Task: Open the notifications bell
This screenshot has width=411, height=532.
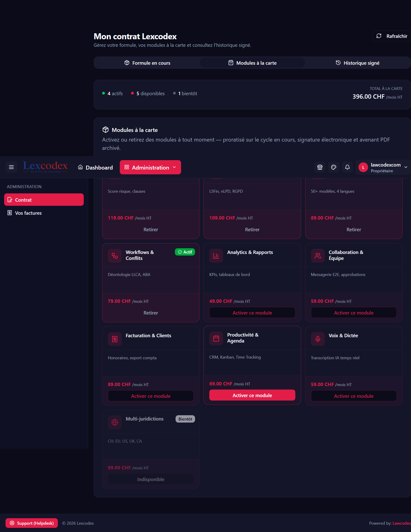Action: pyautogui.click(x=347, y=167)
